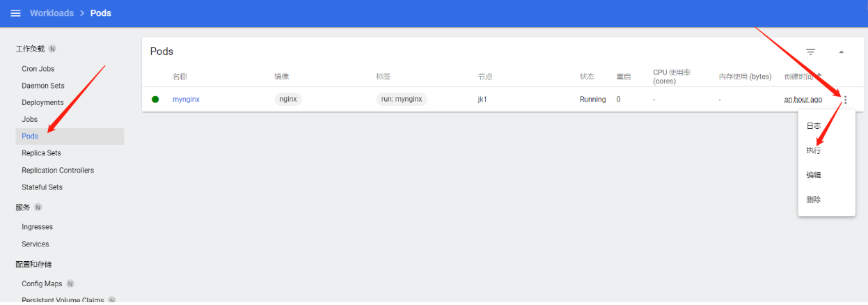
Task: Click the 节点 column header
Action: [x=484, y=76]
